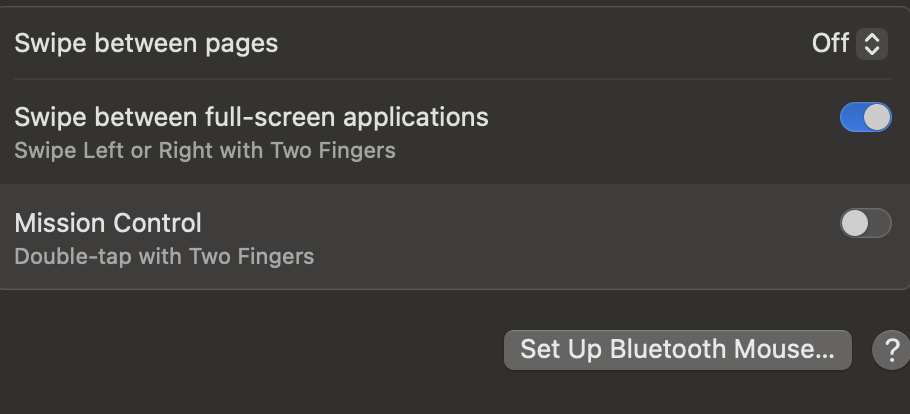Image resolution: width=910 pixels, height=414 pixels.
Task: Click the empty area left of Set Up button
Action: [250, 350]
